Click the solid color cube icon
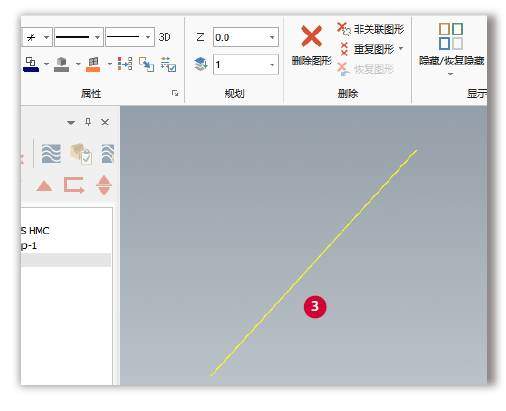Image resolution: width=506 pixels, height=411 pixels. click(x=61, y=64)
